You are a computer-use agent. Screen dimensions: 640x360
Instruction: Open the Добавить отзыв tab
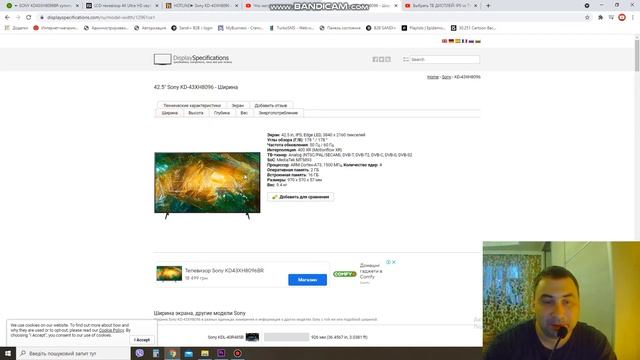pos(271,105)
